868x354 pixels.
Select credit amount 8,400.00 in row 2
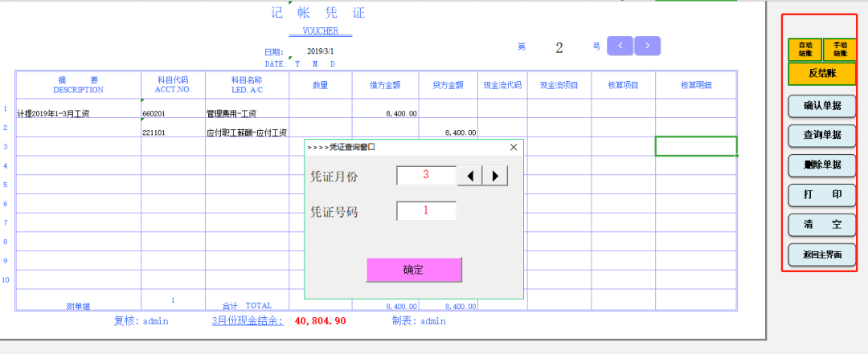pos(448,127)
